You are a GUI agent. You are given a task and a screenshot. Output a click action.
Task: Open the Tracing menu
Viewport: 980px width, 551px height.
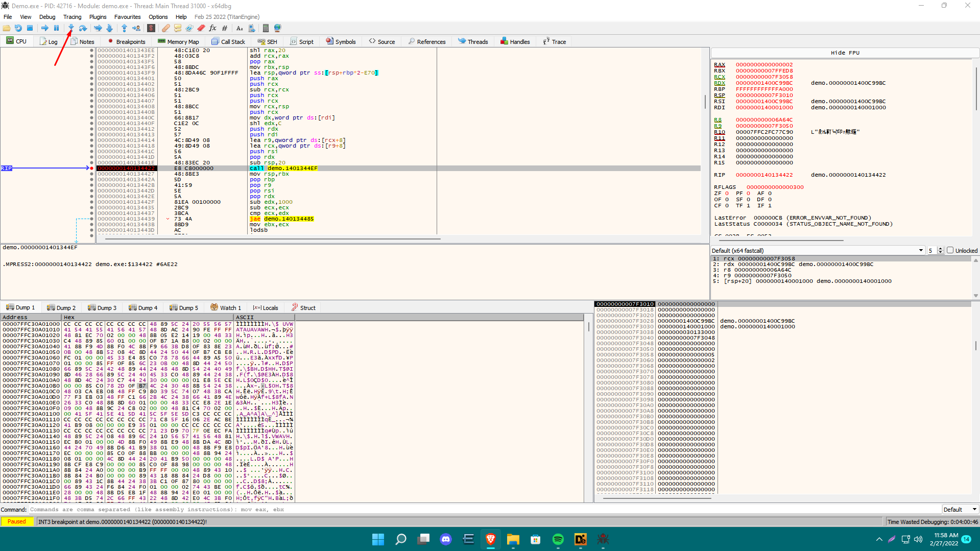[72, 17]
